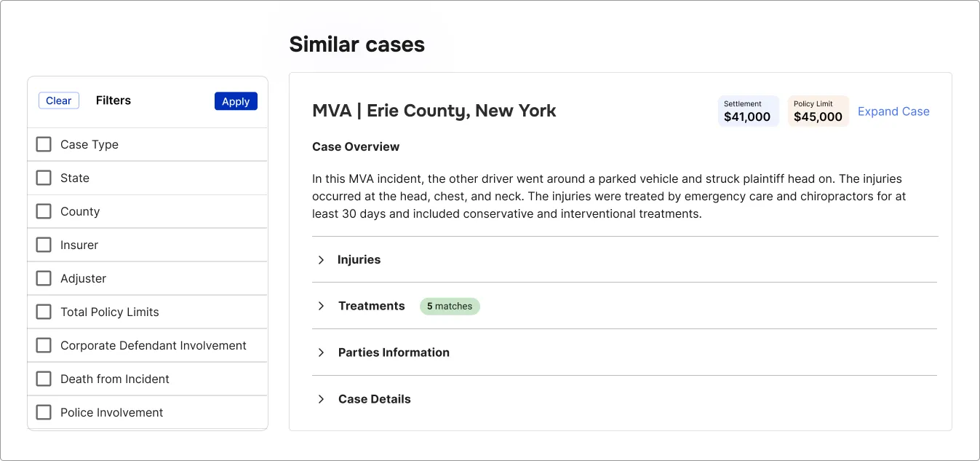The height and width of the screenshot is (461, 980).
Task: Click the Settlement $41,000 badge
Action: tap(748, 111)
